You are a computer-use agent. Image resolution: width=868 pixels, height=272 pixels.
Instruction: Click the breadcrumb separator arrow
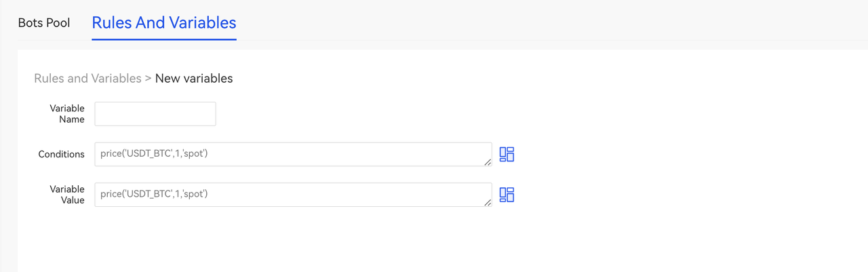[x=148, y=79]
